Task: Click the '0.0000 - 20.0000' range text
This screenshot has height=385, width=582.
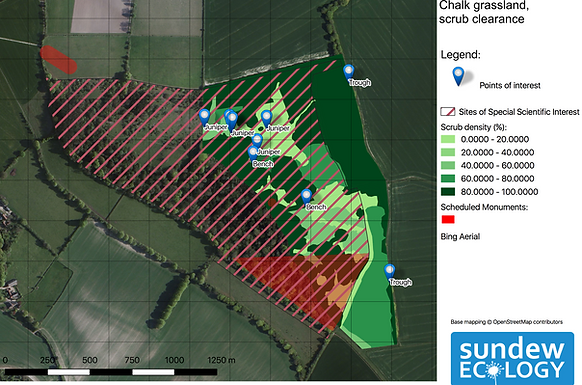Action: [495, 140]
